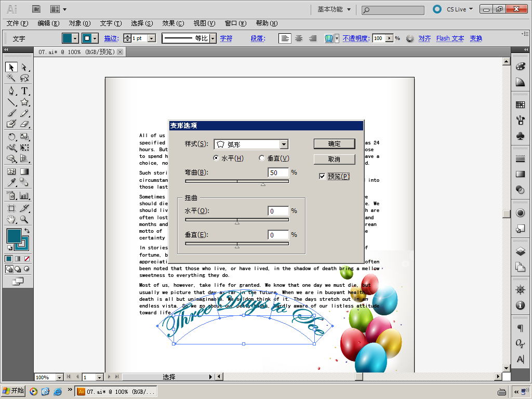Open the artboard number dropdown

point(99,377)
